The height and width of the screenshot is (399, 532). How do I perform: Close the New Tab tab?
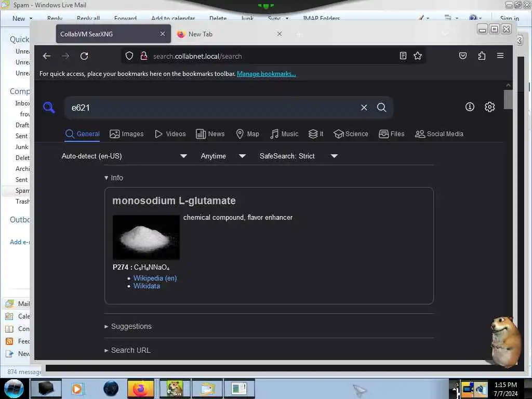(279, 34)
